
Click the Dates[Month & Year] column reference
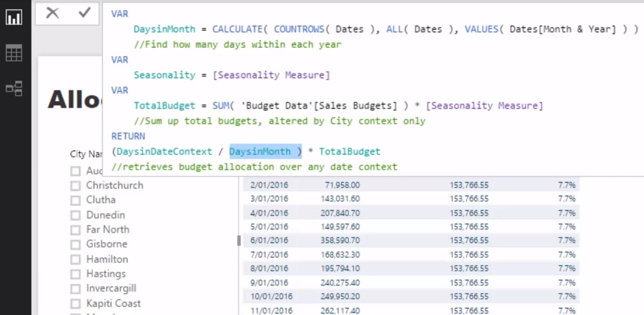click(563, 29)
